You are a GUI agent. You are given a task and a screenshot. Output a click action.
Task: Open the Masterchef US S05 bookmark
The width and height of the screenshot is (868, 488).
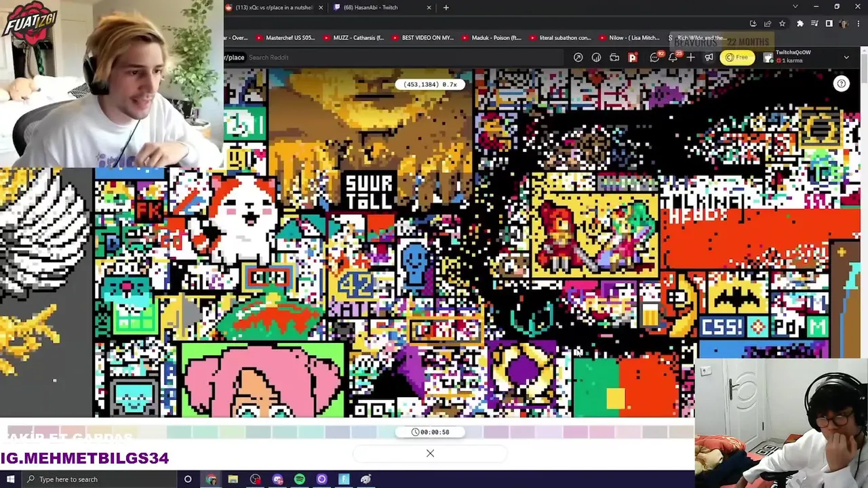coord(285,38)
